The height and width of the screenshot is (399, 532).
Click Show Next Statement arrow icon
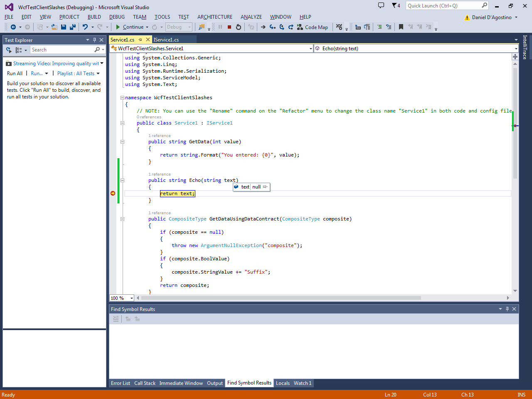click(x=263, y=27)
